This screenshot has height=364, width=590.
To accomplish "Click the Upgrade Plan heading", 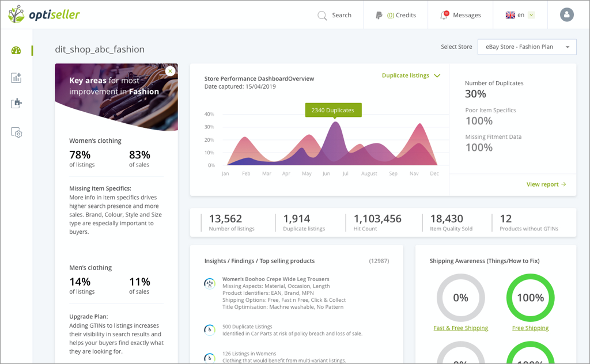I will (x=88, y=317).
